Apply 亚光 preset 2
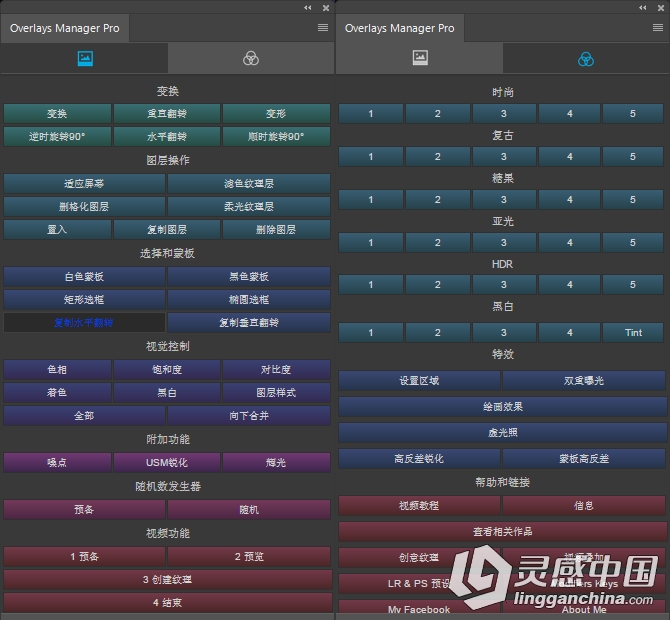Viewport: 670px width, 620px height. (438, 243)
